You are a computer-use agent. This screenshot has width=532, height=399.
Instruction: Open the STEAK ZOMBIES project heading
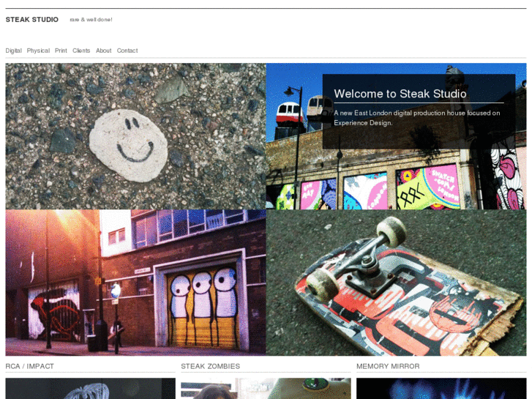coord(210,366)
